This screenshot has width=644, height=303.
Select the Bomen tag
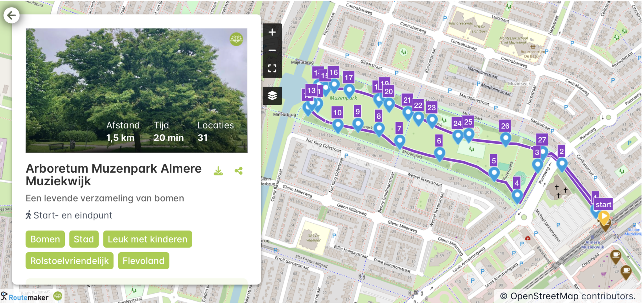(45, 239)
